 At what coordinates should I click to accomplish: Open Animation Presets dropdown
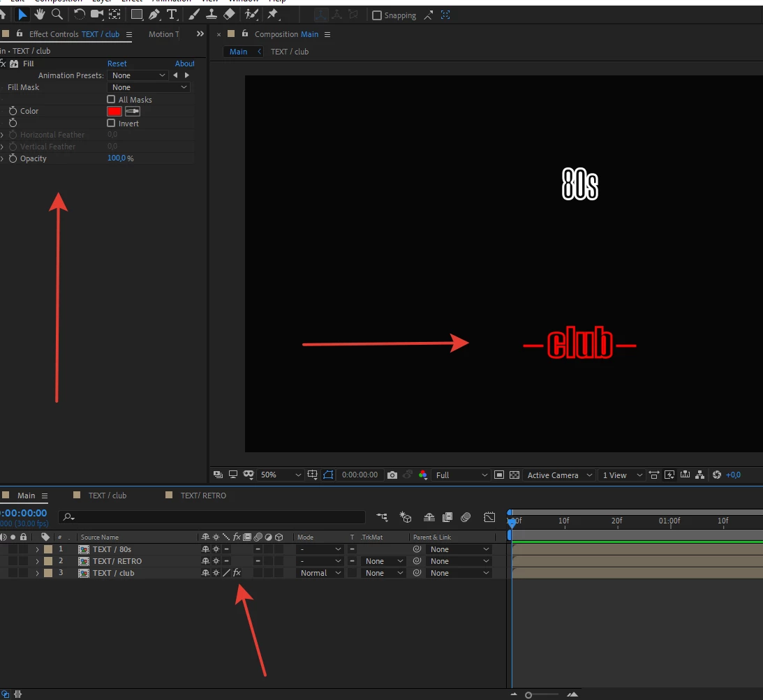[x=138, y=75]
